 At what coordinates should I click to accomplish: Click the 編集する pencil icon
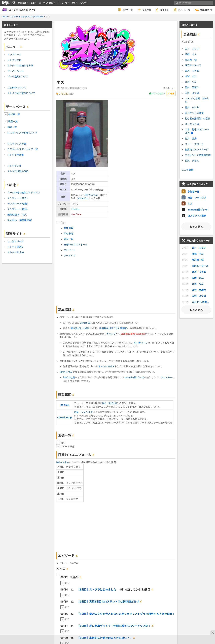coord(157,10)
